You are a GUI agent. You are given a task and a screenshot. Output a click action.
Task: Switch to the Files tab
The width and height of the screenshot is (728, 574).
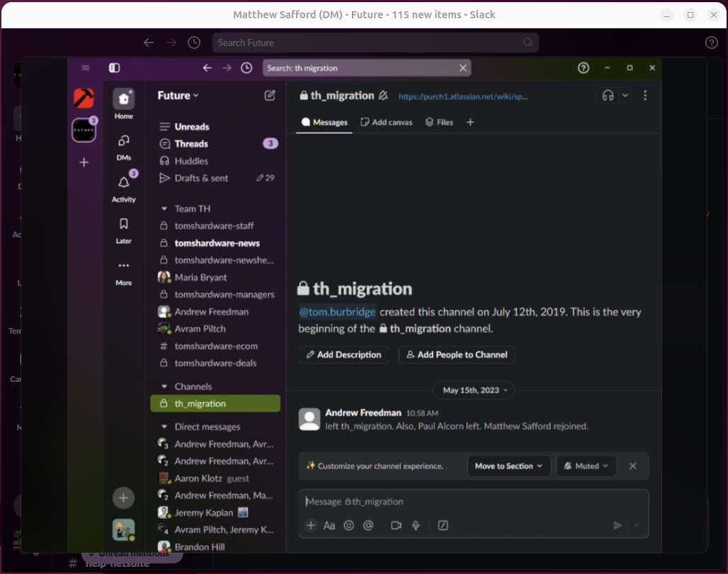(x=439, y=122)
